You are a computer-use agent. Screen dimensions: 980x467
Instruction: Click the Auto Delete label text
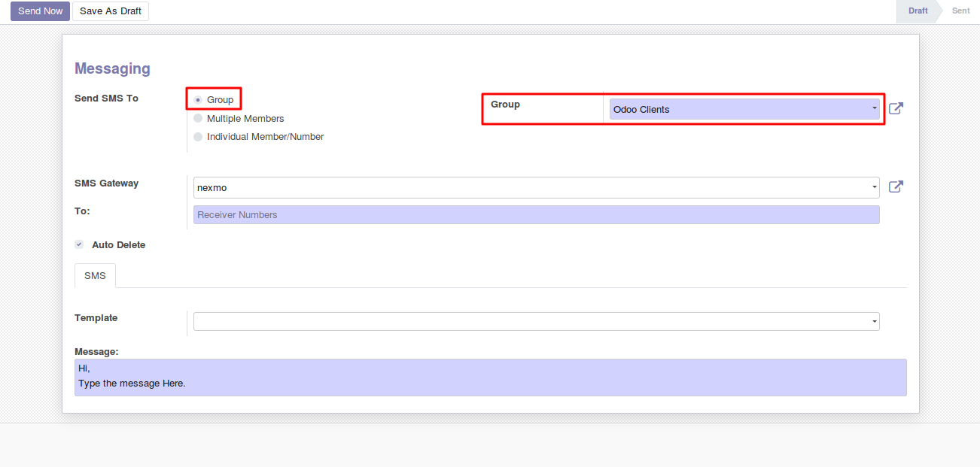click(x=119, y=244)
